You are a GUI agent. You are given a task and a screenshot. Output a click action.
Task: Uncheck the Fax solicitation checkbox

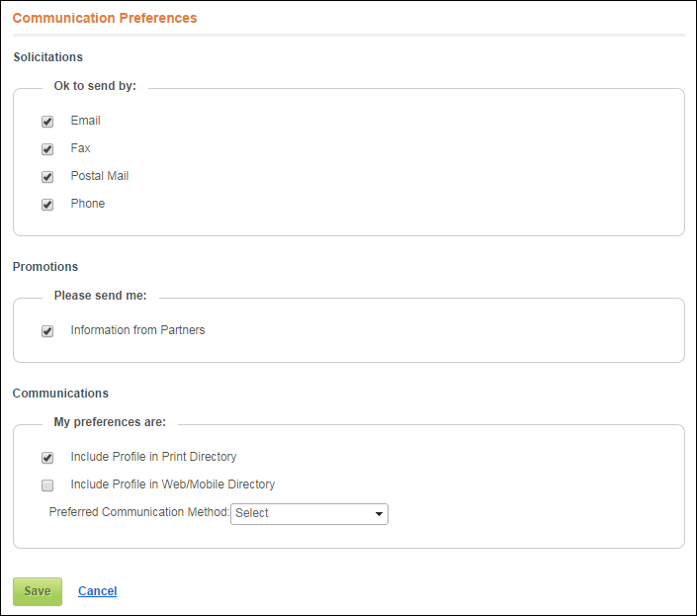47,149
